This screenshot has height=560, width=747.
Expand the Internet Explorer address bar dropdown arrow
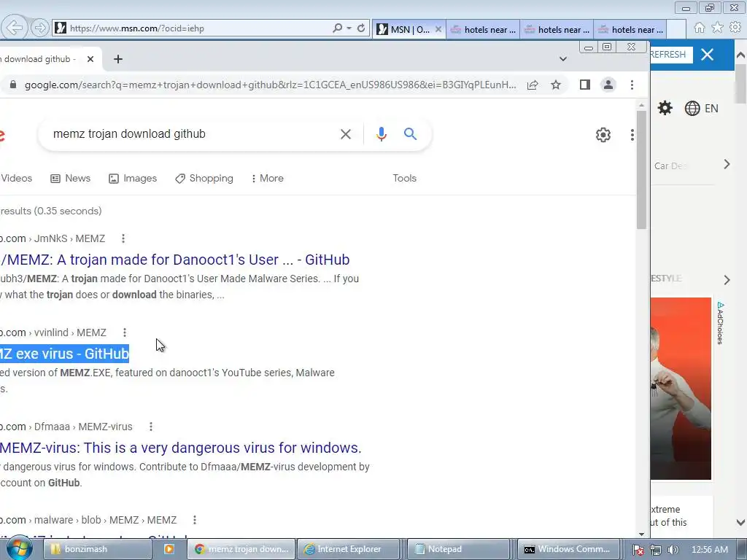(x=349, y=28)
